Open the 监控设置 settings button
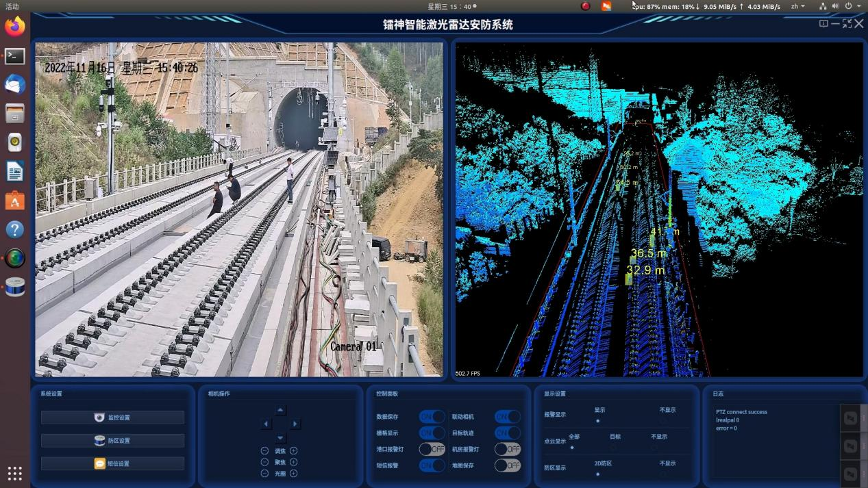This screenshot has width=868, height=488. 112,418
